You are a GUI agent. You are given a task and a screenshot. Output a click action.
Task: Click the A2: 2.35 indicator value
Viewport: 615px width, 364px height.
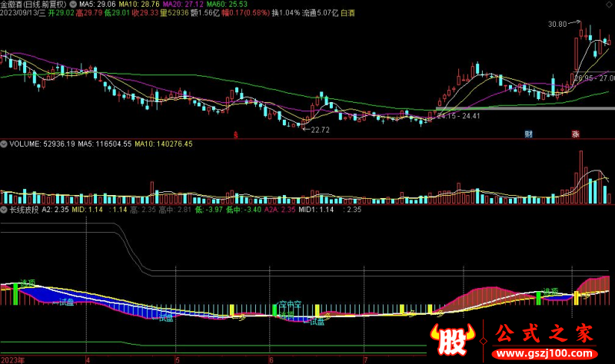point(55,210)
